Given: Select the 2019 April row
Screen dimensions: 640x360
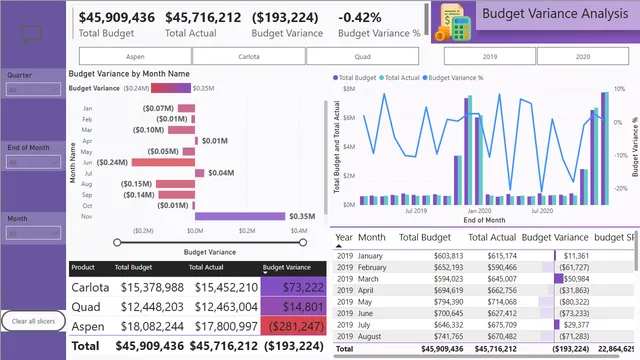Looking at the screenshot, I should (484, 290).
